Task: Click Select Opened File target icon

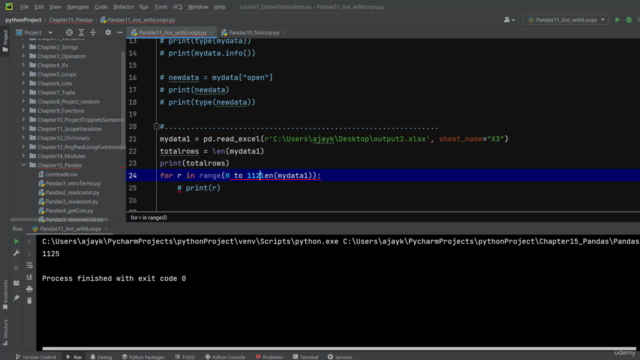Action: pyautogui.click(x=69, y=32)
